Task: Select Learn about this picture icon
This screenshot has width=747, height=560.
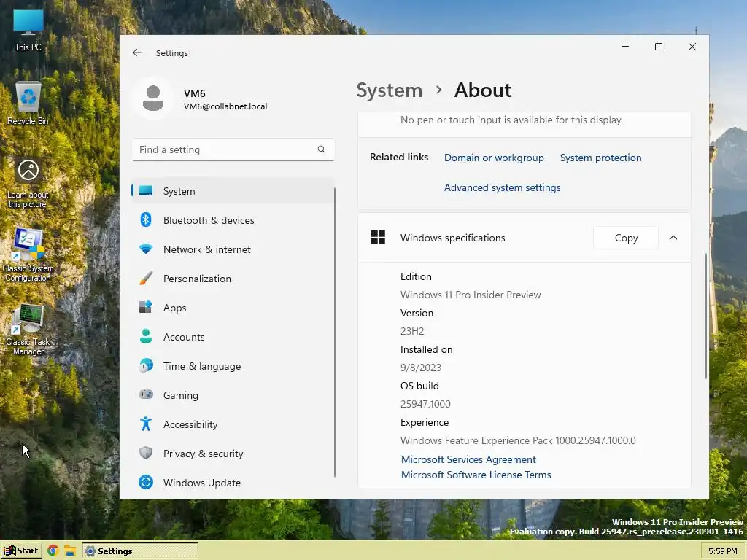Action: pyautogui.click(x=28, y=183)
